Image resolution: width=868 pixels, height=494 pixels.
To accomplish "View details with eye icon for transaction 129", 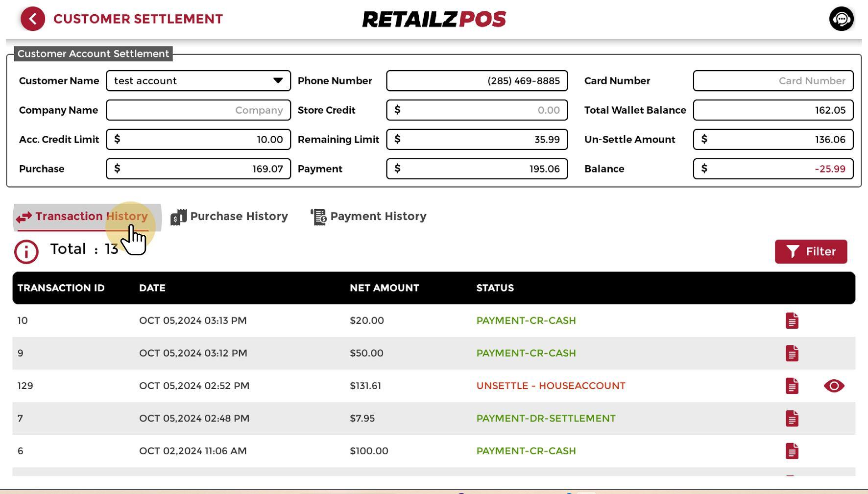I will [834, 386].
